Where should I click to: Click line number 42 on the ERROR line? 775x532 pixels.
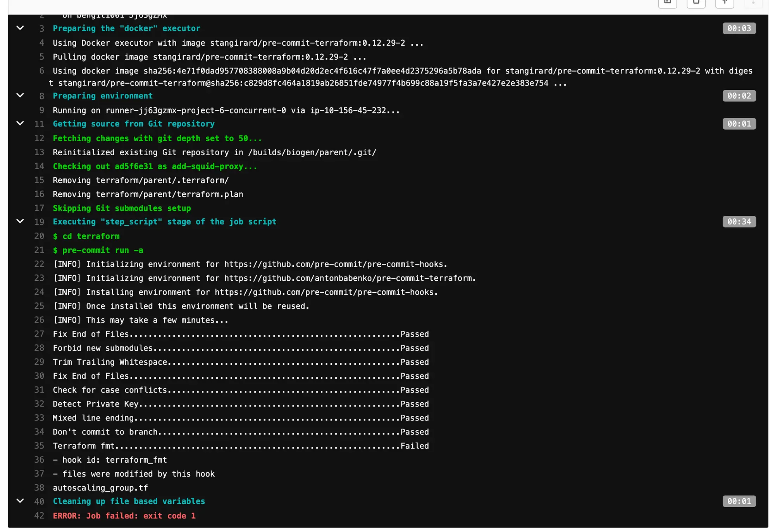pos(39,515)
